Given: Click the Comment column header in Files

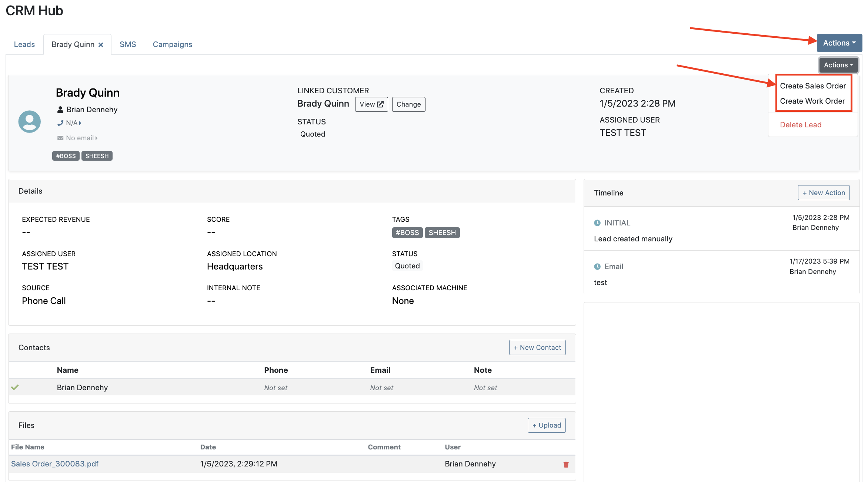Looking at the screenshot, I should (x=384, y=447).
